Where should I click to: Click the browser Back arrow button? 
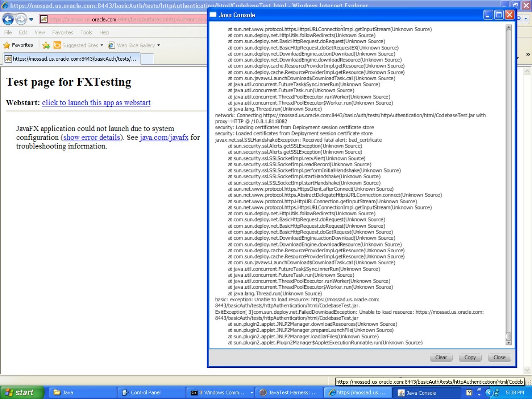pos(8,19)
